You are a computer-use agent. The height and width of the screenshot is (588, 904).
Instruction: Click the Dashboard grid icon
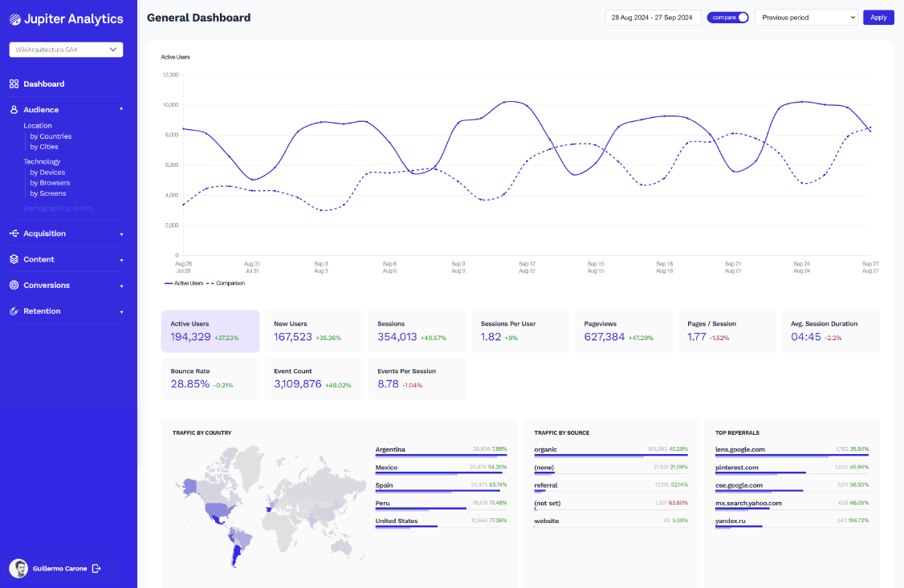14,84
